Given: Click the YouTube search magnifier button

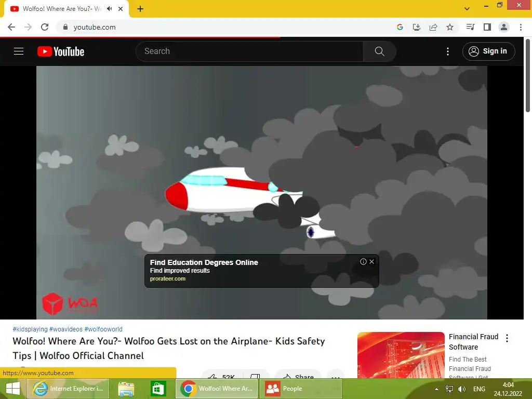Looking at the screenshot, I should click(x=380, y=51).
